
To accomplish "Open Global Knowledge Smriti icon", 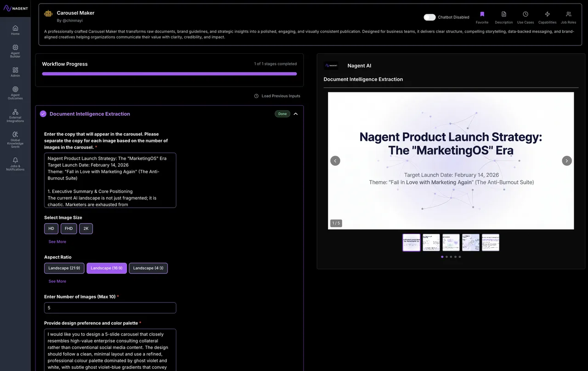I will (15, 135).
